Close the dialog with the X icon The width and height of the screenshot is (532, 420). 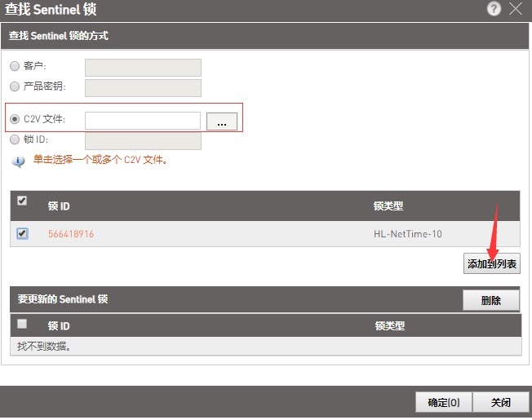[x=516, y=9]
